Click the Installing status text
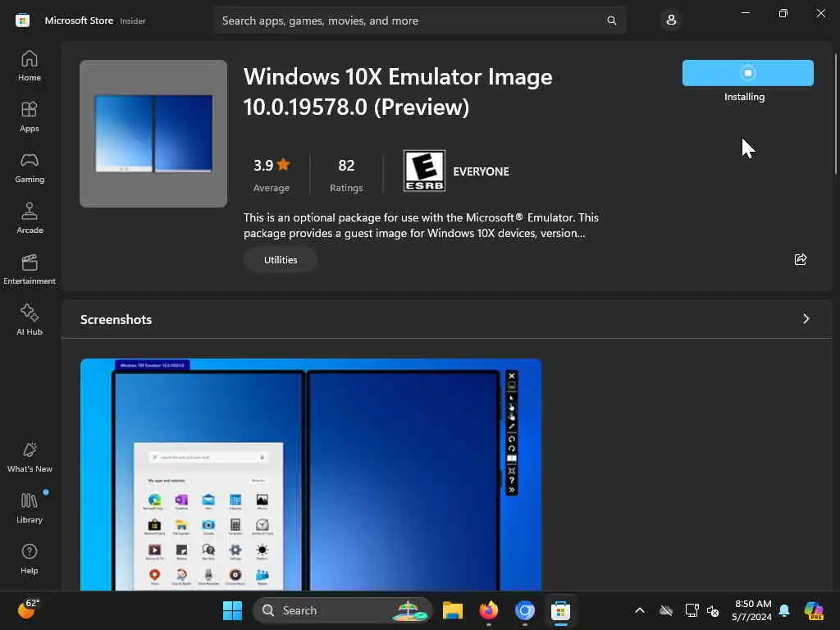Image resolution: width=840 pixels, height=630 pixels. point(745,97)
